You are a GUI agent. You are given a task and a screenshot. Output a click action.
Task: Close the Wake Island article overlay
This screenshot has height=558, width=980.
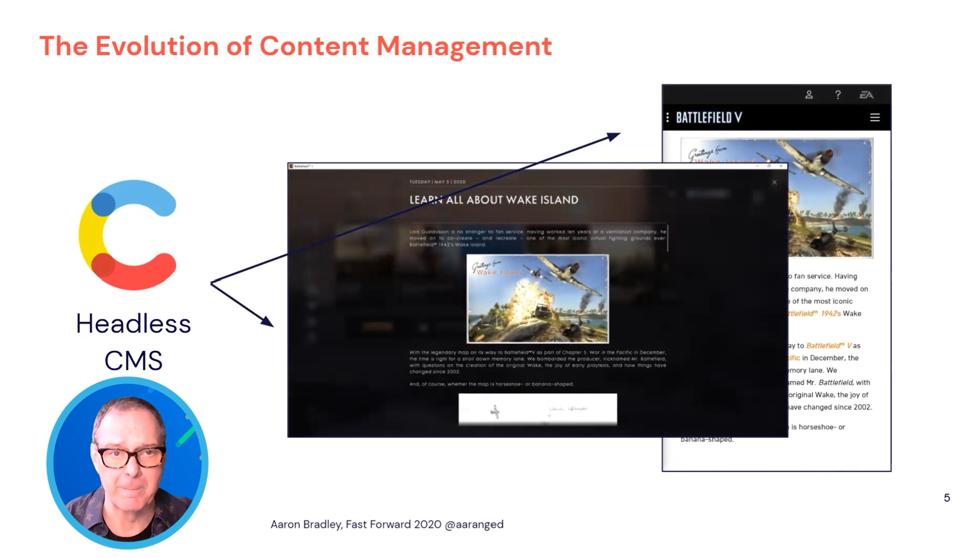point(774,182)
